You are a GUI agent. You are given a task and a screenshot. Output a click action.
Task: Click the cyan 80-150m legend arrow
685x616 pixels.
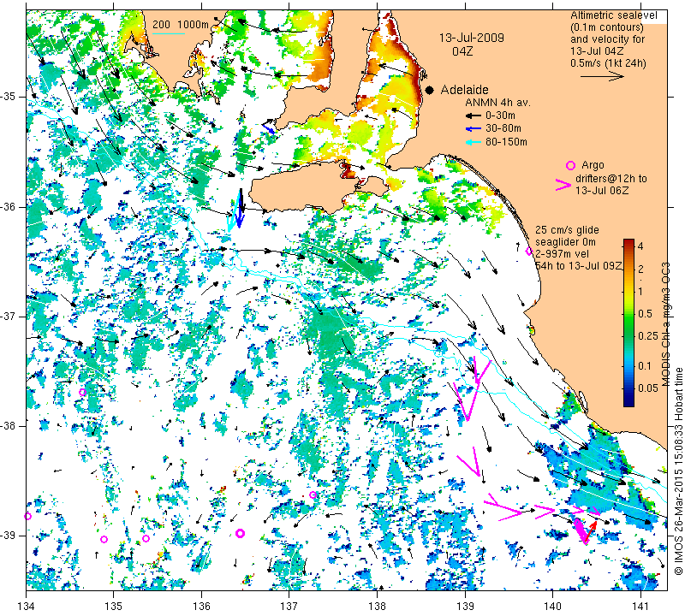pyautogui.click(x=474, y=142)
